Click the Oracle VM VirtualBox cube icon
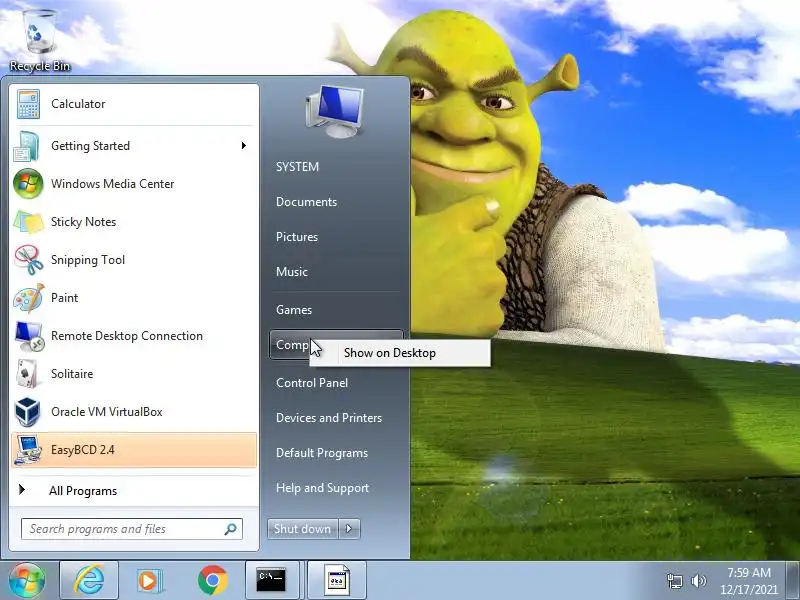Screen dimensions: 800x600 (x=28, y=412)
